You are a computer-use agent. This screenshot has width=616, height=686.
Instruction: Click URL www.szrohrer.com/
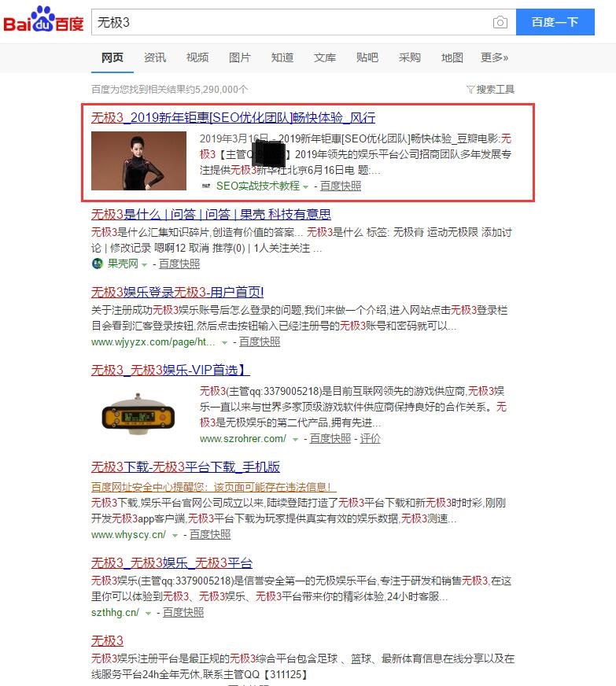[243, 438]
